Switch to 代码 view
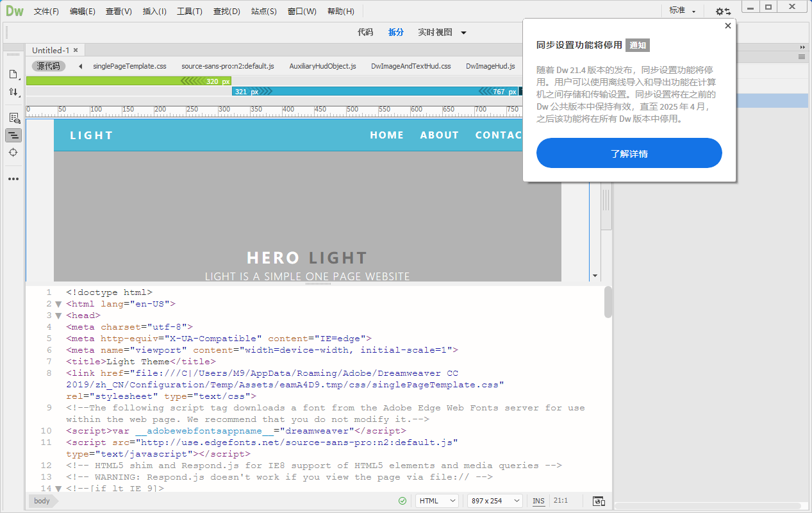 365,32
